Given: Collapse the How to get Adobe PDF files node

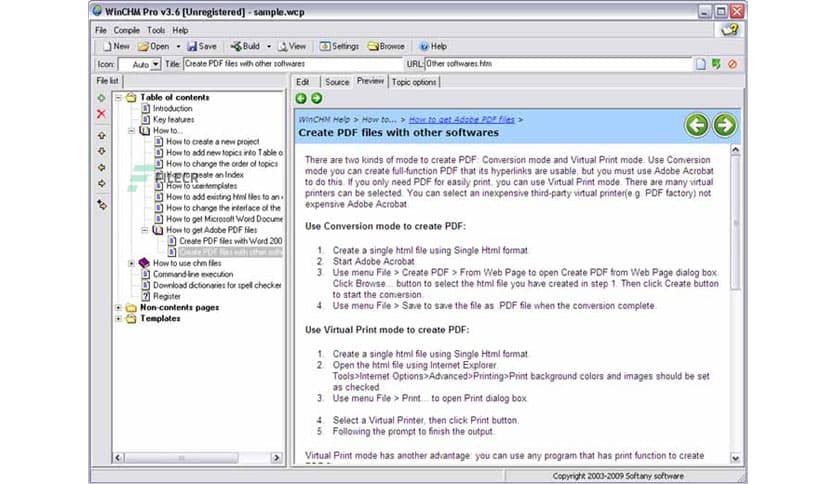Looking at the screenshot, I should pyautogui.click(x=144, y=230).
